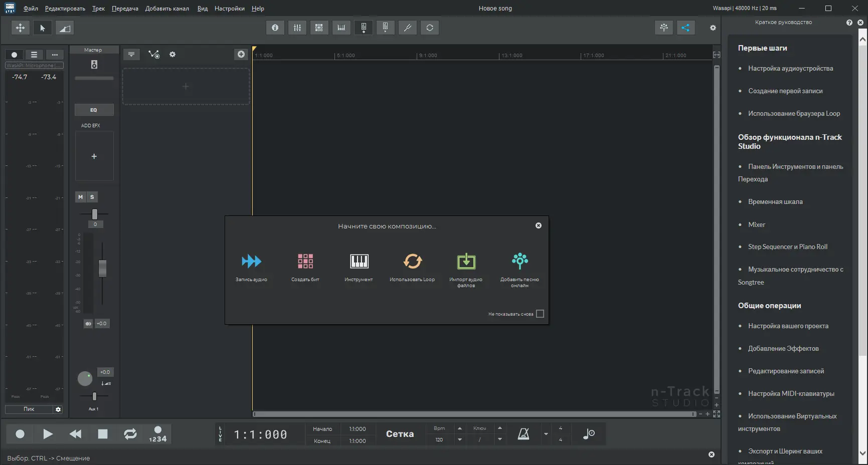
Task: Toggle the metronome icon in transport bar
Action: click(524, 434)
